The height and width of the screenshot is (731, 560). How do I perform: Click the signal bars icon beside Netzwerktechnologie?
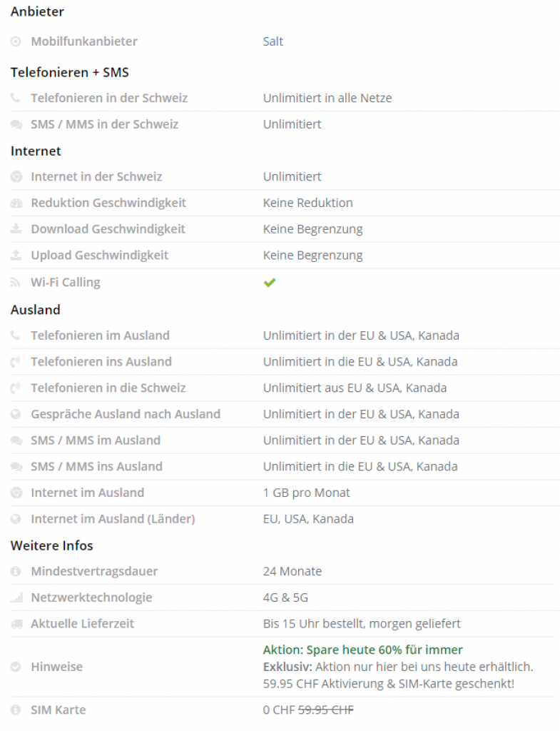pyautogui.click(x=16, y=598)
